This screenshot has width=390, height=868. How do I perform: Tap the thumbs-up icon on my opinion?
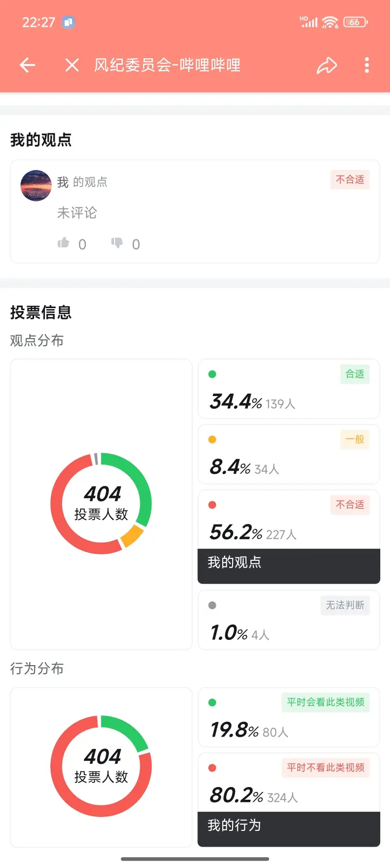[64, 243]
